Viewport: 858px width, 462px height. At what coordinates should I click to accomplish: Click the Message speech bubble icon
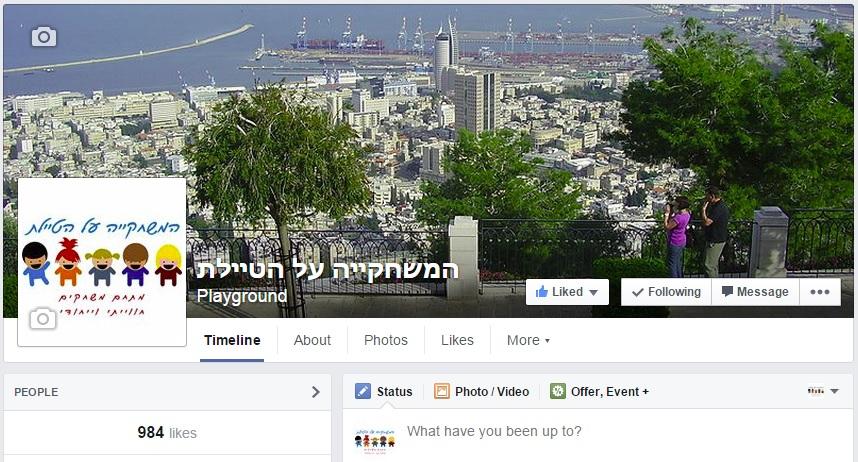tap(727, 291)
